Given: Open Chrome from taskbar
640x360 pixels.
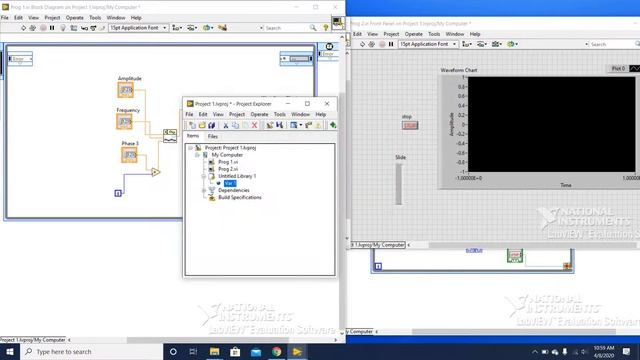Looking at the screenshot, I should (276, 351).
